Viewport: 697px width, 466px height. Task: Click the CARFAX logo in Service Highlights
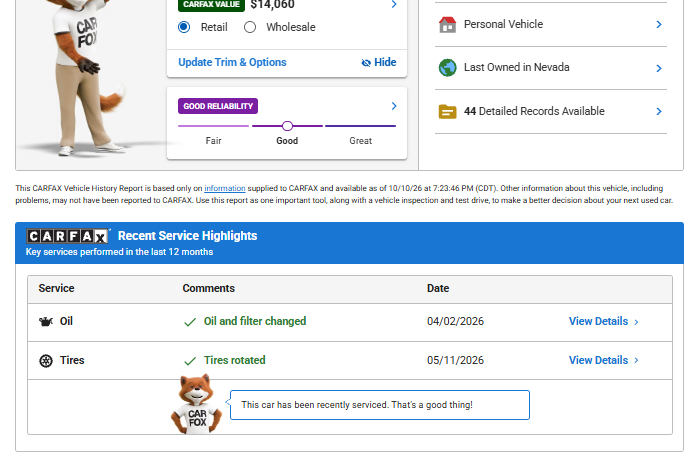[x=67, y=236]
